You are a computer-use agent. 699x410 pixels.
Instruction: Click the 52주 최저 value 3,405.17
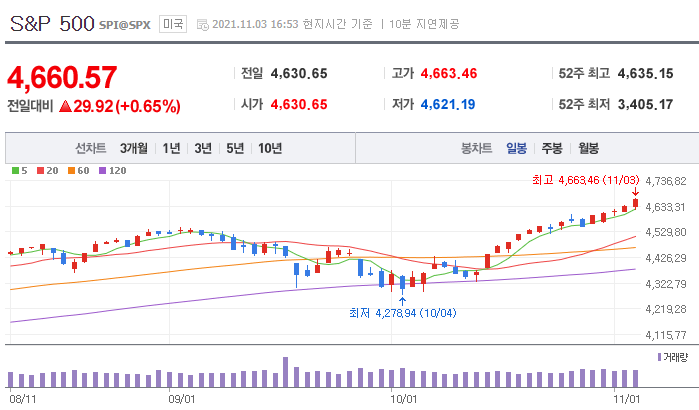tap(646, 105)
